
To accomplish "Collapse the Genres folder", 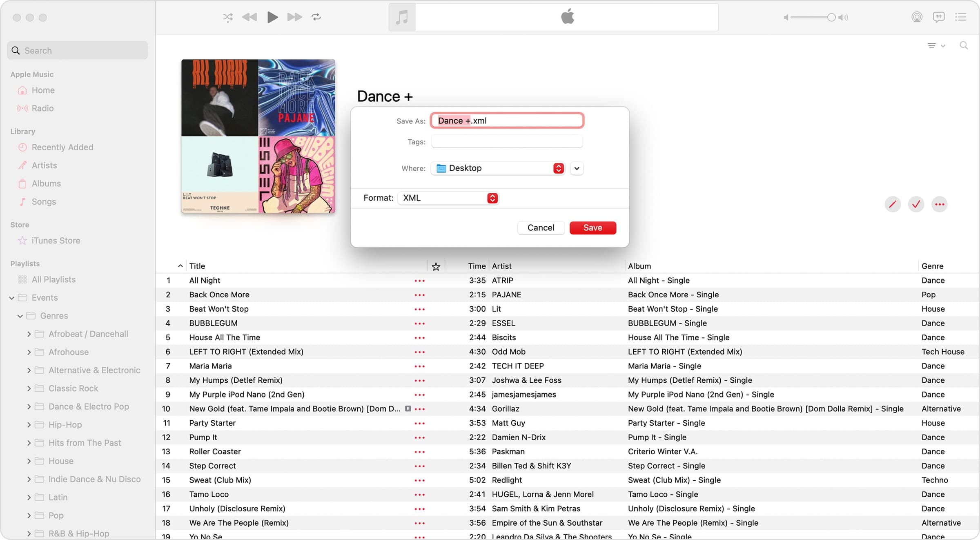I will [20, 316].
